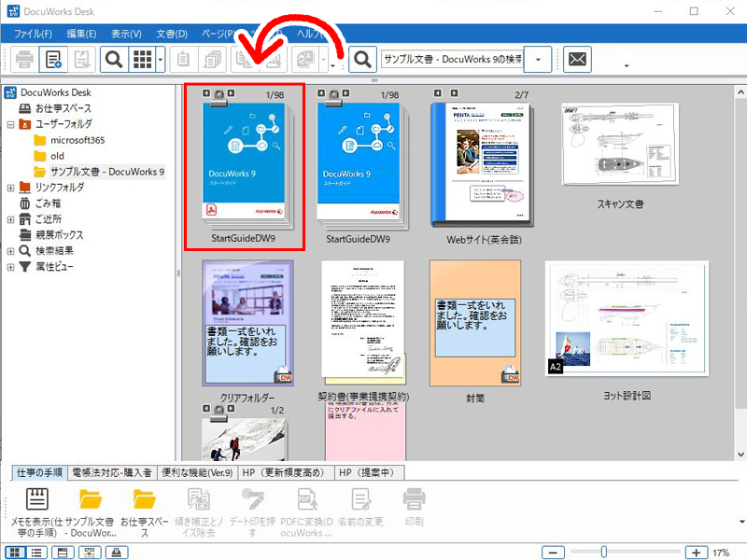
Task: Toggle the pane layout icon in the status bar
Action: point(63,553)
